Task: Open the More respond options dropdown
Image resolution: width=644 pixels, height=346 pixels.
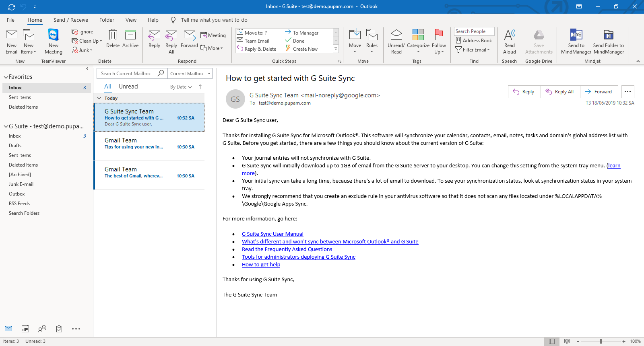Action: tap(212, 48)
